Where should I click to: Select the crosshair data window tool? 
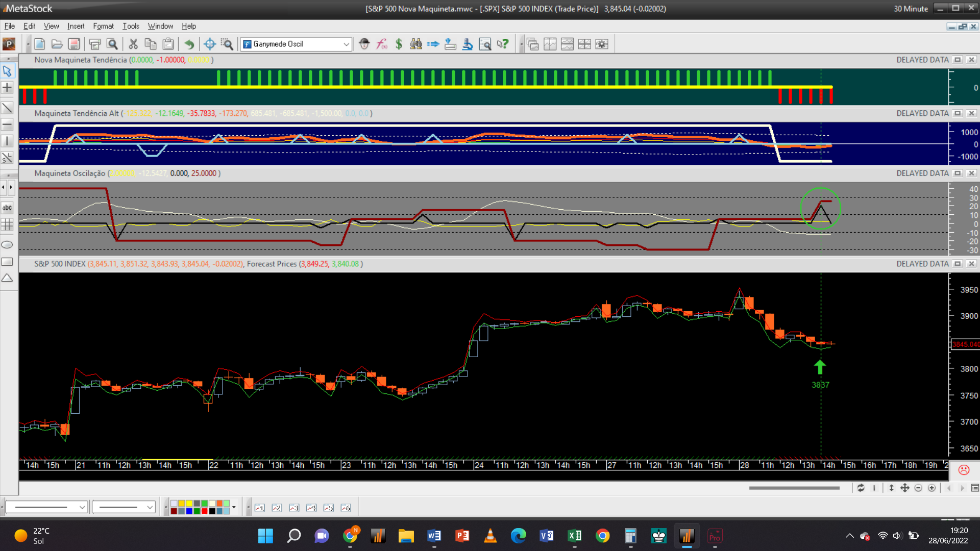point(209,44)
